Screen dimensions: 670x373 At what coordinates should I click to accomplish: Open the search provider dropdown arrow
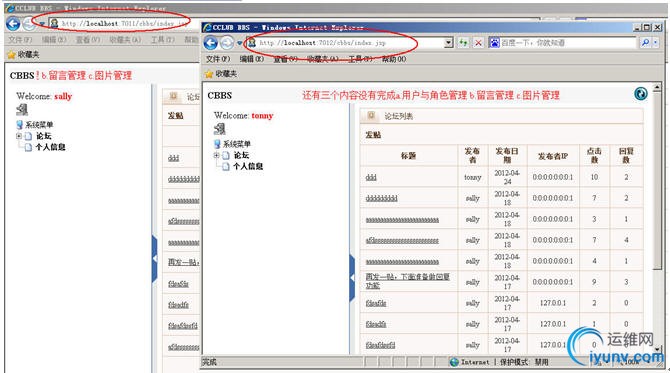point(655,43)
